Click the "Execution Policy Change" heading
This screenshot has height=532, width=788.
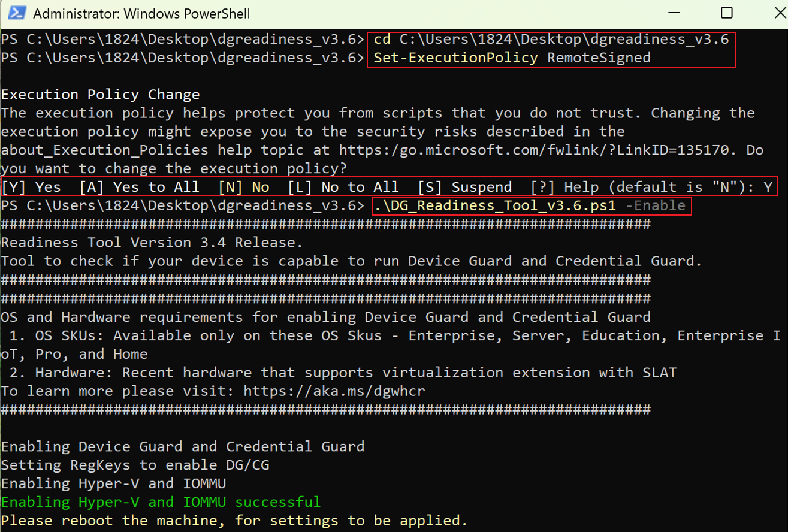coord(101,95)
